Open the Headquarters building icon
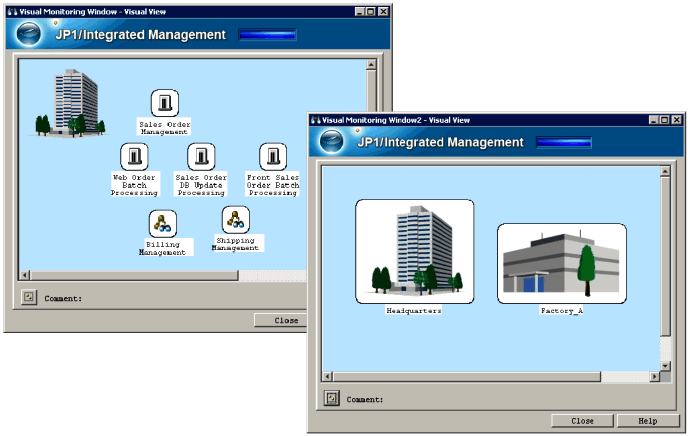Image resolution: width=688 pixels, height=436 pixels. pyautogui.click(x=415, y=251)
